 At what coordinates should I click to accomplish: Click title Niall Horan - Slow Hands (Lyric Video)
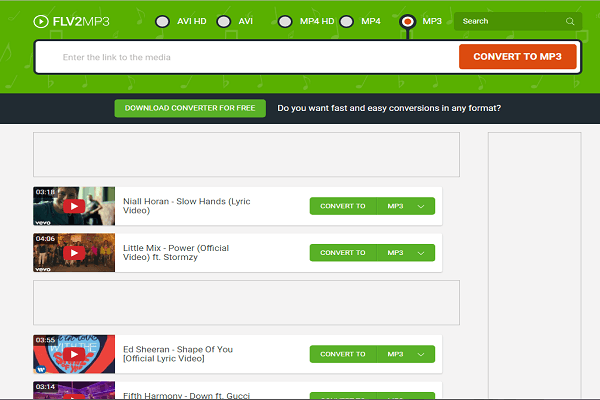coord(186,206)
